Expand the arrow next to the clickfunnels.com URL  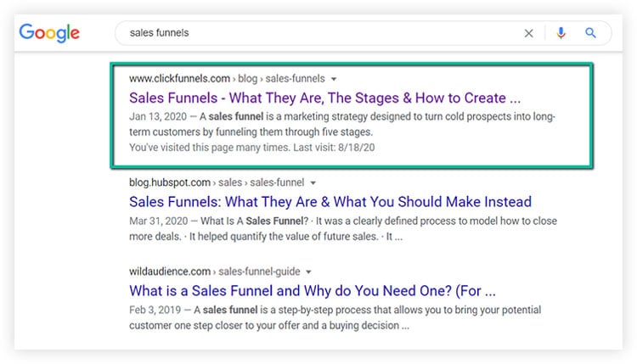click(x=334, y=78)
